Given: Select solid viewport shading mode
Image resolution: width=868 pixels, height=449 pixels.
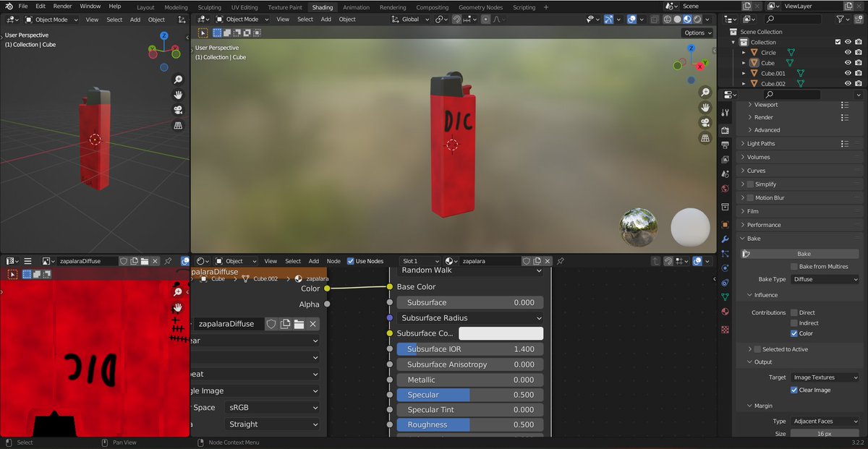Looking at the screenshot, I should pyautogui.click(x=678, y=19).
